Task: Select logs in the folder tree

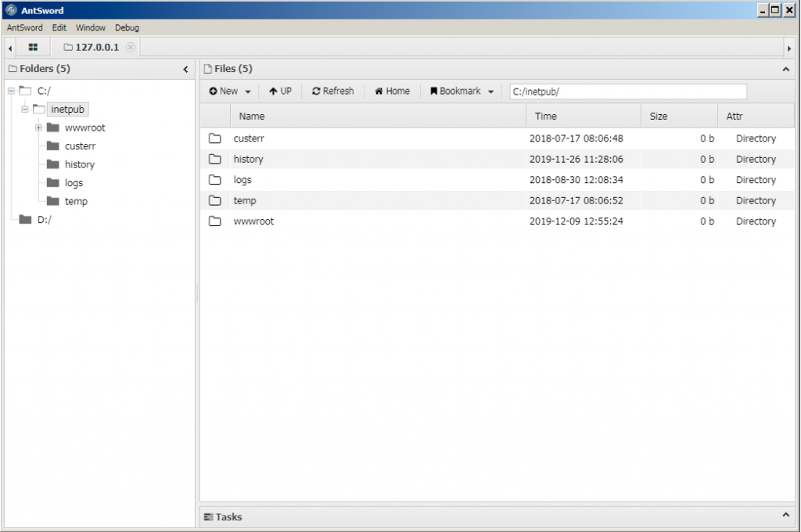Action: pyautogui.click(x=74, y=183)
